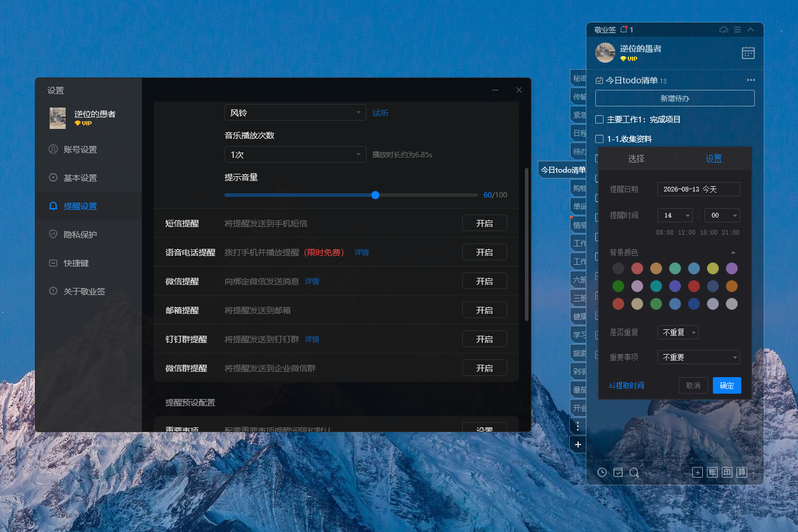
Task: Open the 不重复 repeat dropdown
Action: (678, 332)
